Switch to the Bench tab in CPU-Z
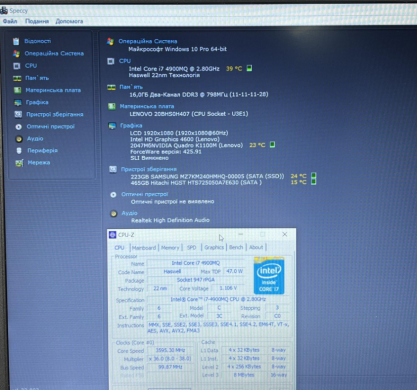417x390 pixels. [x=236, y=247]
